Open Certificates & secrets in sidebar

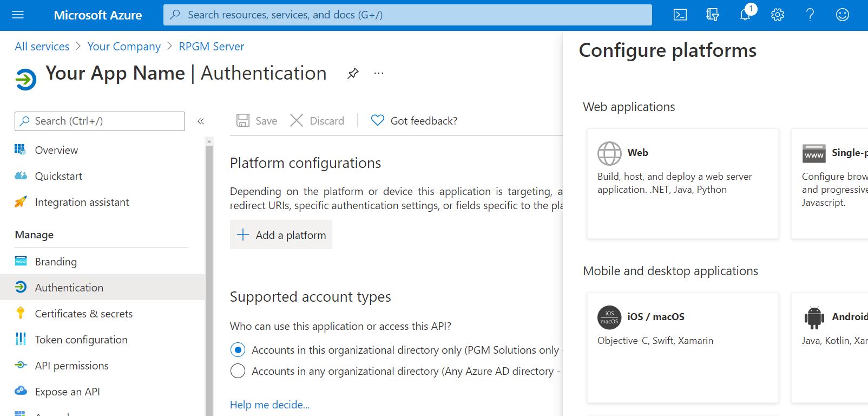click(83, 314)
